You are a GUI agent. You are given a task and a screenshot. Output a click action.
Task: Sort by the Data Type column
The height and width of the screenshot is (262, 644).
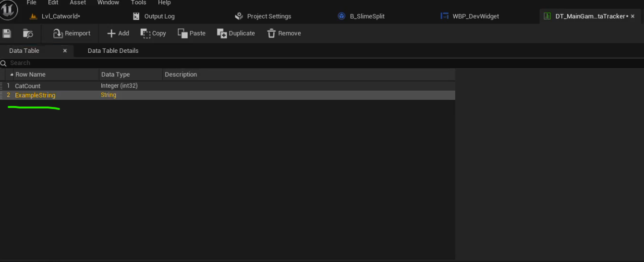pos(131,74)
